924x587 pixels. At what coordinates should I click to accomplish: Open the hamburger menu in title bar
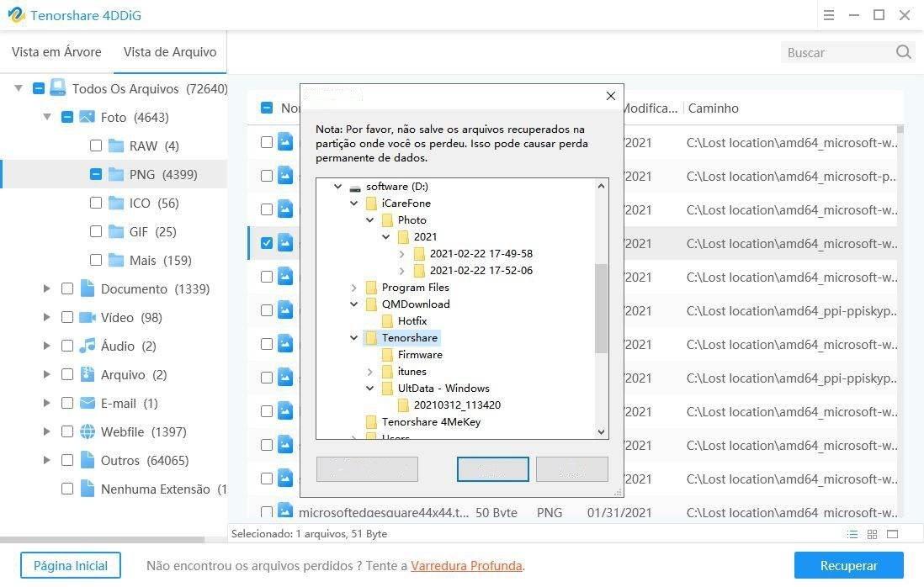(829, 15)
